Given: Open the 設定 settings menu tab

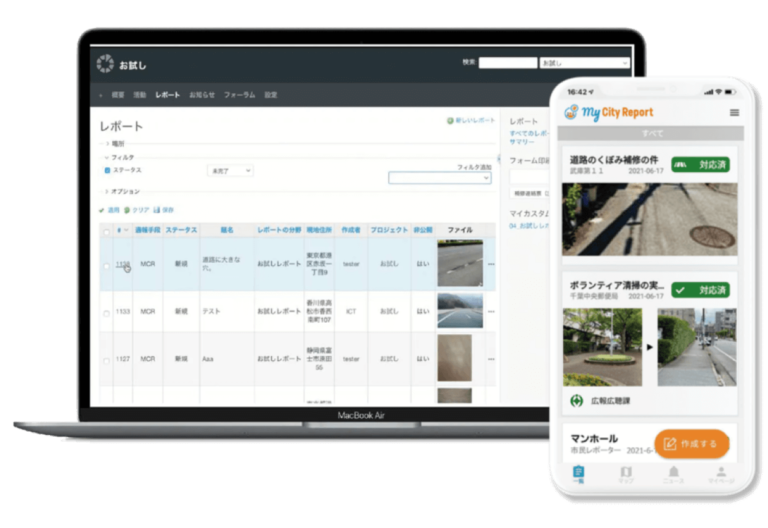Looking at the screenshot, I should [271, 94].
